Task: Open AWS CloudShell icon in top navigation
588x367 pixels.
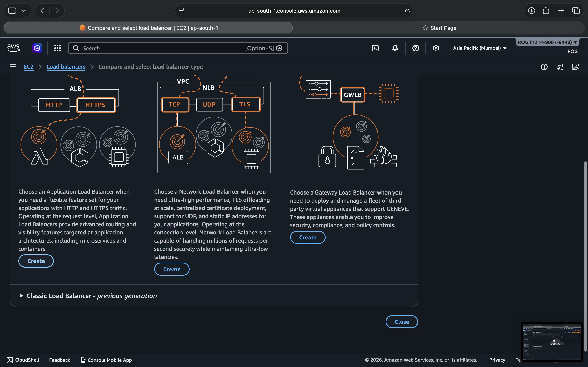Action: [x=375, y=48]
